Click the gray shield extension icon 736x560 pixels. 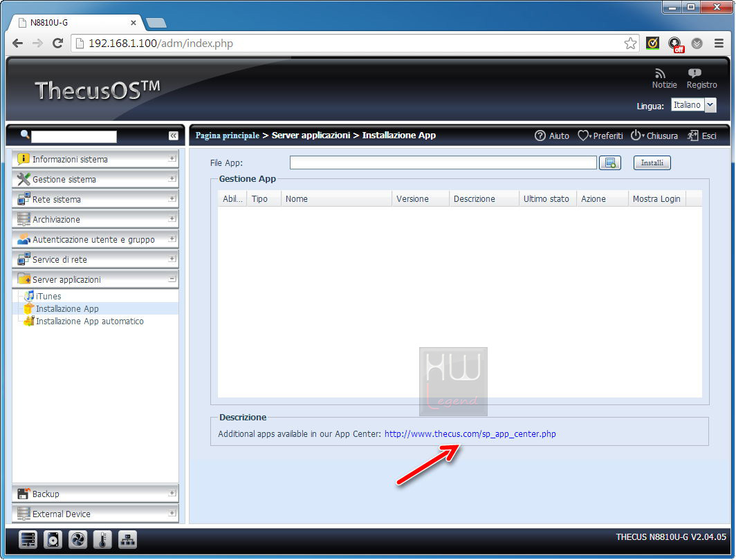click(x=697, y=44)
